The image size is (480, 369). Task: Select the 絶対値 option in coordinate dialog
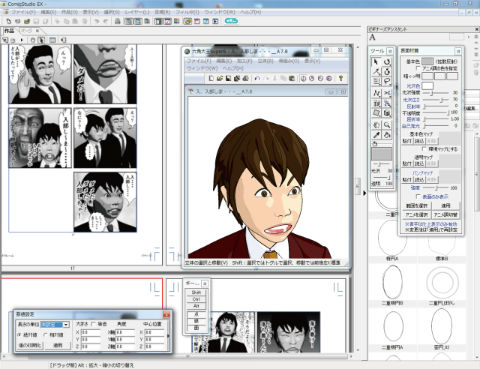coord(19,335)
